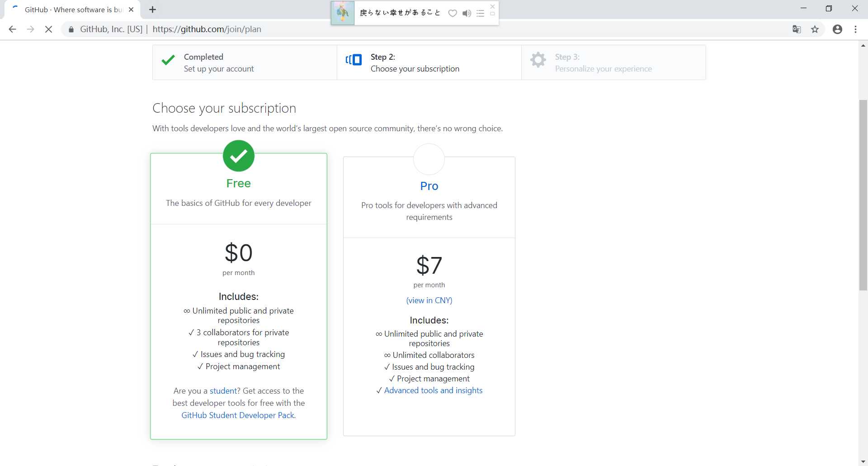The height and width of the screenshot is (466, 868).
Task: Click Unlimited collaborators text in Pro
Action: (429, 355)
